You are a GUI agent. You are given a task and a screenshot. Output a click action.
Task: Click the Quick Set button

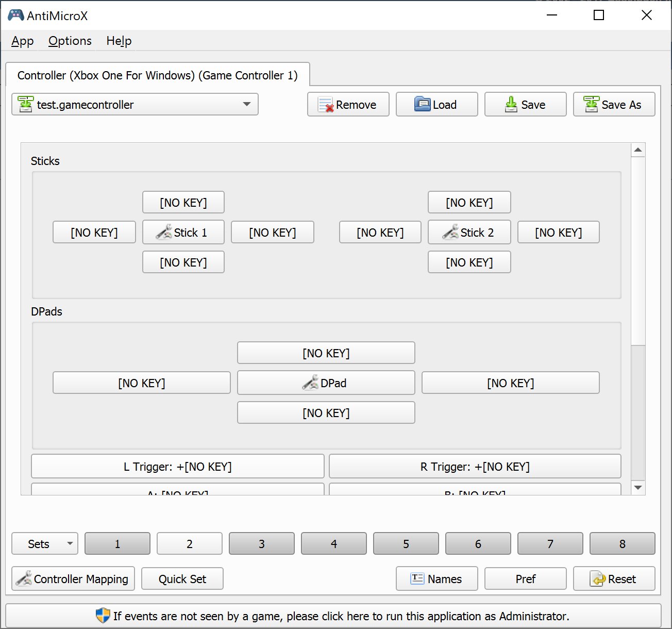tap(182, 579)
